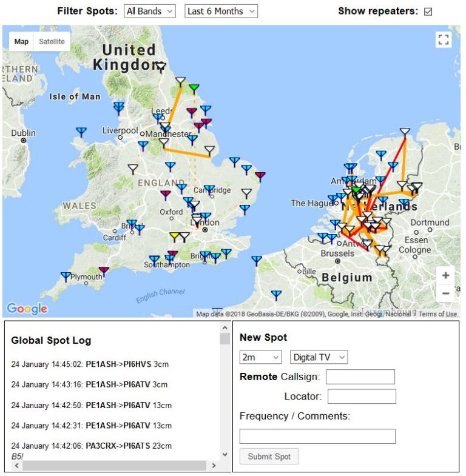The height and width of the screenshot is (476, 466).
Task: Uncheck the Show repeaters checkbox
Action: pyautogui.click(x=428, y=12)
